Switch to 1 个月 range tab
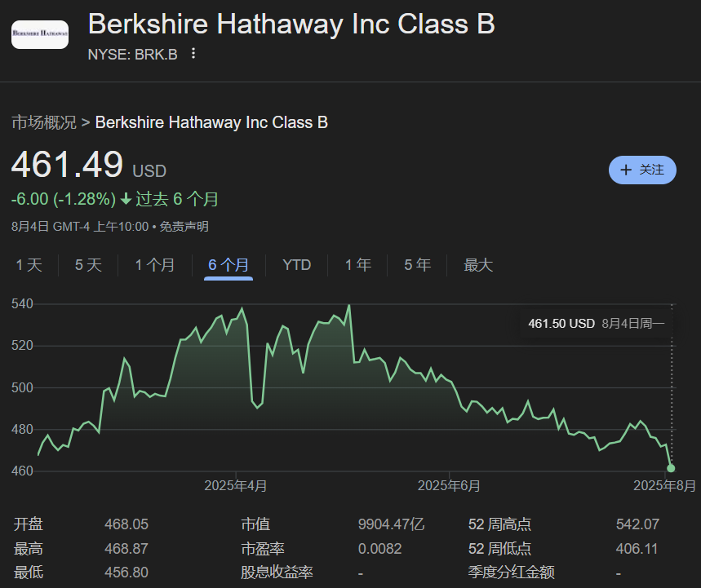The image size is (701, 588). [155, 265]
